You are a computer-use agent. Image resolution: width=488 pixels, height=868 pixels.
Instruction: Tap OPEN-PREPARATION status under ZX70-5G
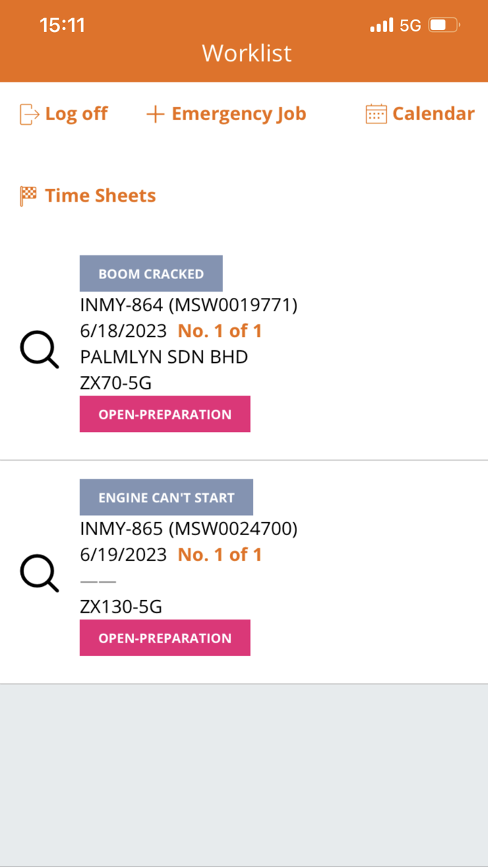point(165,414)
